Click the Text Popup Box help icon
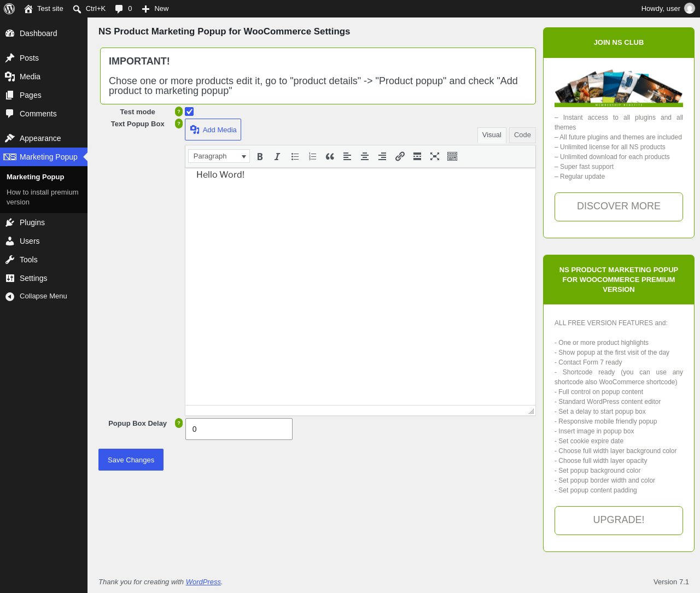The image size is (700, 593). [x=178, y=124]
